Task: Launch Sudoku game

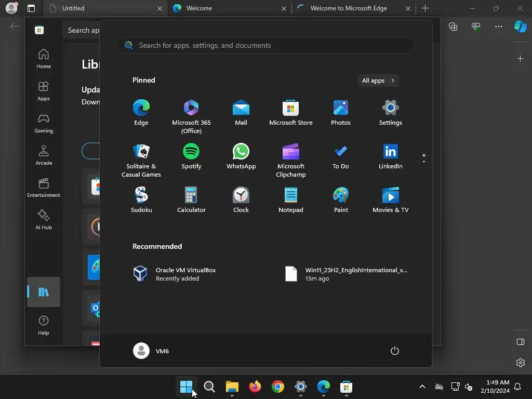Action: [141, 200]
